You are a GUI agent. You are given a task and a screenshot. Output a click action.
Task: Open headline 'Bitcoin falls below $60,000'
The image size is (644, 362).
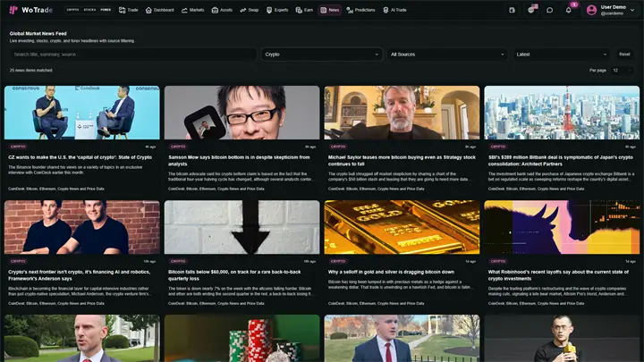coord(234,275)
